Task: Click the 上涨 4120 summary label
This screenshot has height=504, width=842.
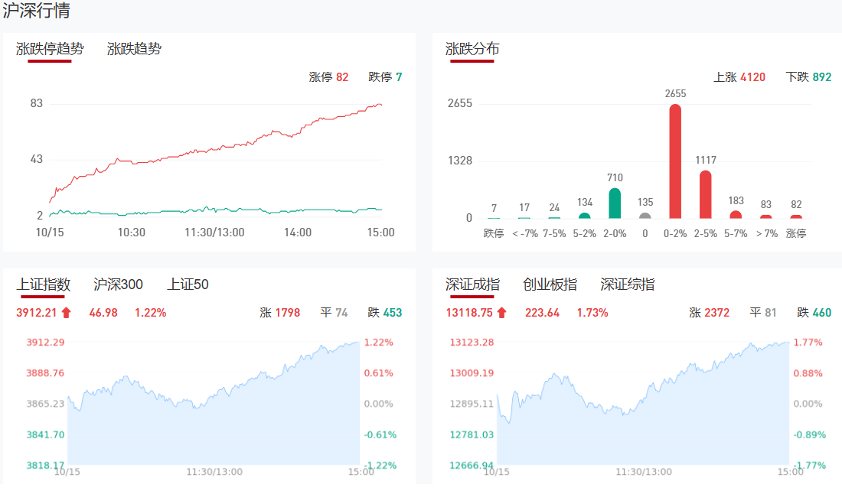Action: click(x=739, y=77)
